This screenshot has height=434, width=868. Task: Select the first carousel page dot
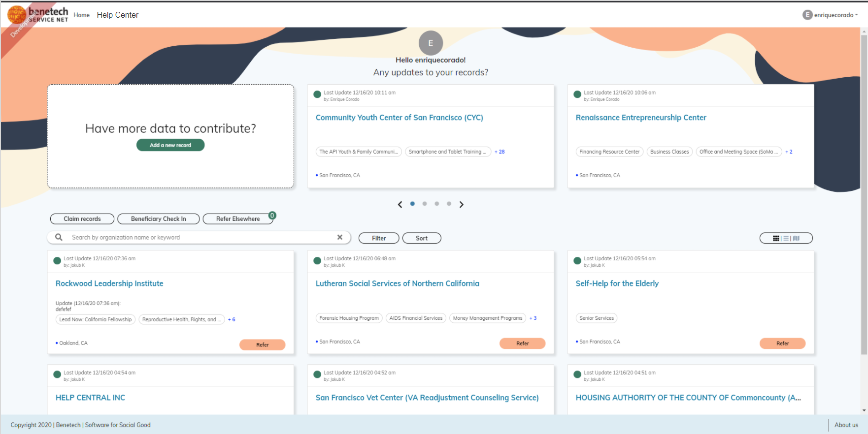click(x=412, y=204)
